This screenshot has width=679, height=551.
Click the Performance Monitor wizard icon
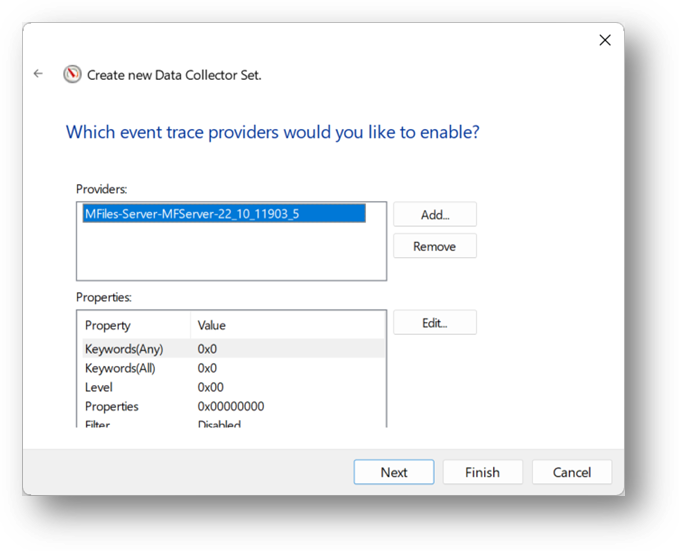[72, 74]
